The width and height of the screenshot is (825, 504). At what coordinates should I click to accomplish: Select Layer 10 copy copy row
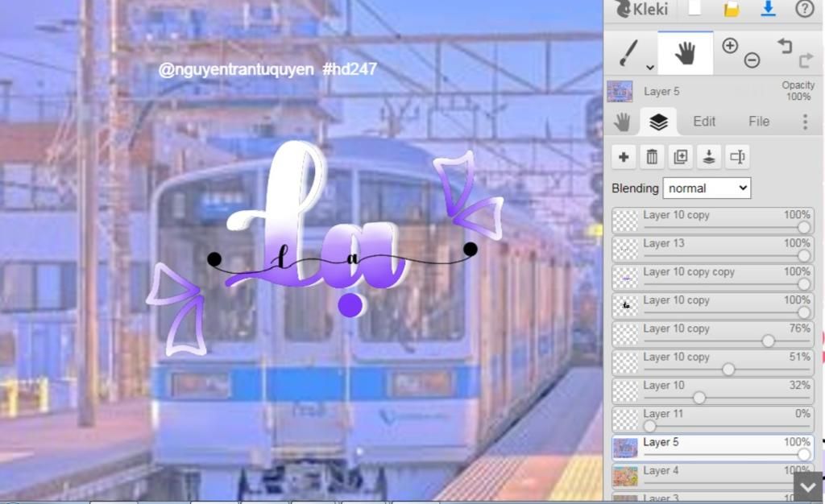coord(713,278)
